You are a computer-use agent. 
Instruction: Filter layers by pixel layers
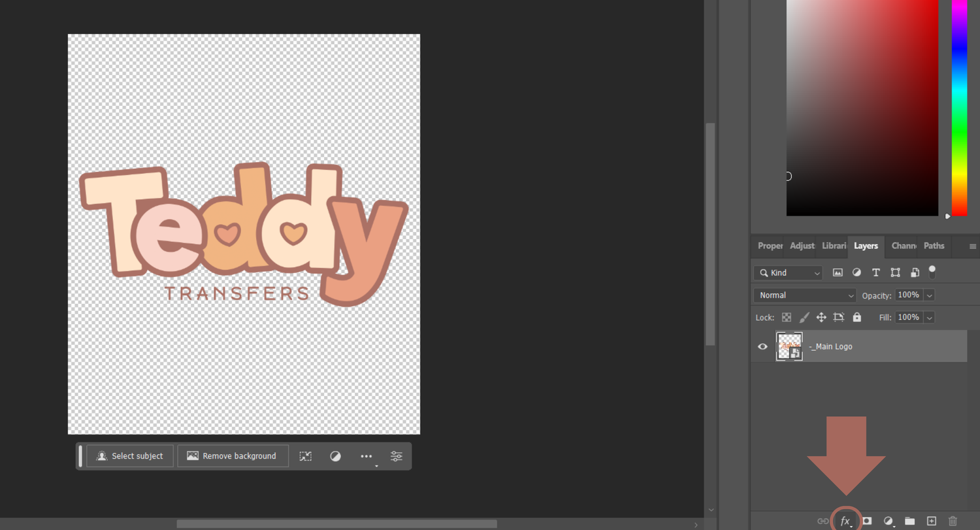[x=838, y=273]
